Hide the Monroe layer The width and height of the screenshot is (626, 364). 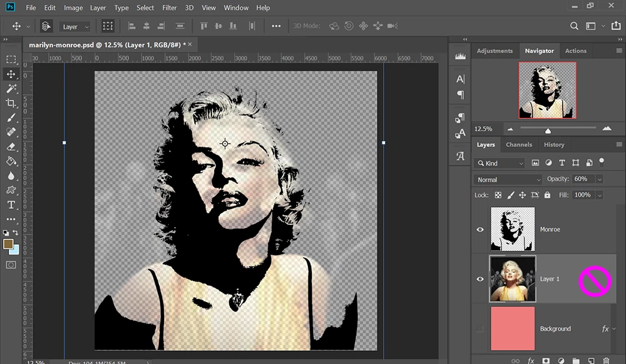480,230
